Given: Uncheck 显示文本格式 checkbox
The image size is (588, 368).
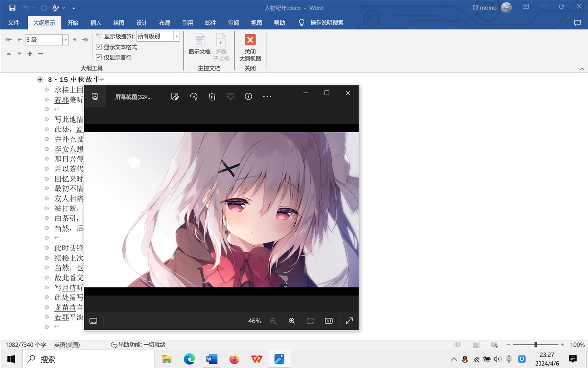Looking at the screenshot, I should coord(98,47).
